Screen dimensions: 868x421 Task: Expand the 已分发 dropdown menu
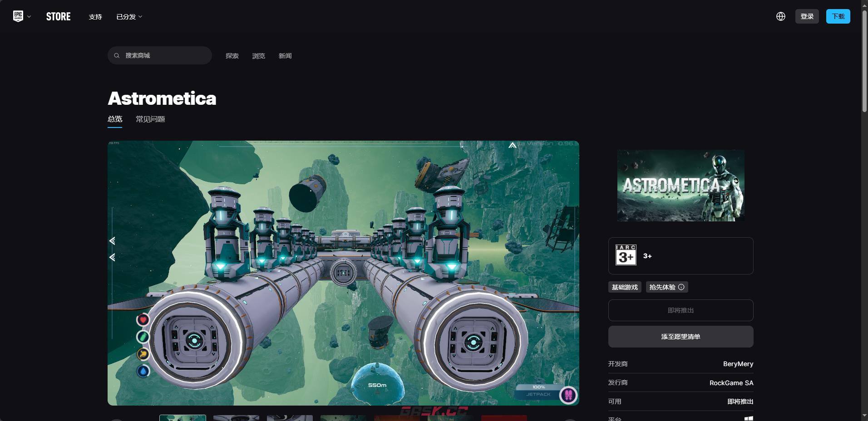click(129, 17)
